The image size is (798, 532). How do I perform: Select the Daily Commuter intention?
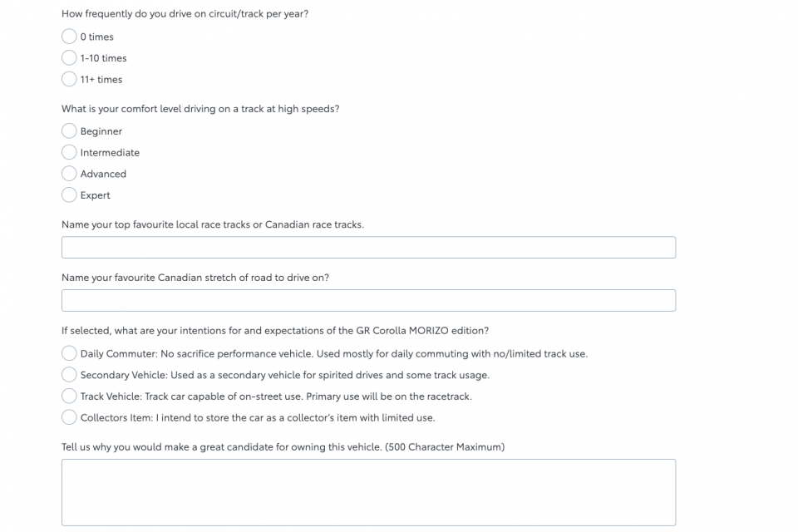(x=69, y=354)
